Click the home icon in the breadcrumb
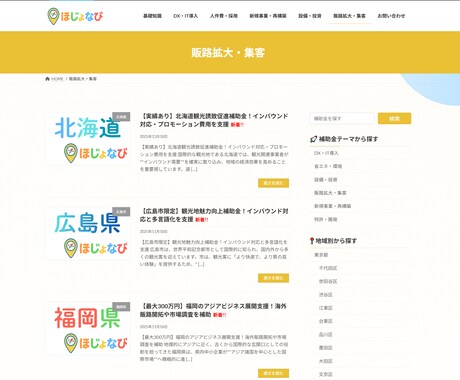The image size is (460, 380). tap(47, 79)
